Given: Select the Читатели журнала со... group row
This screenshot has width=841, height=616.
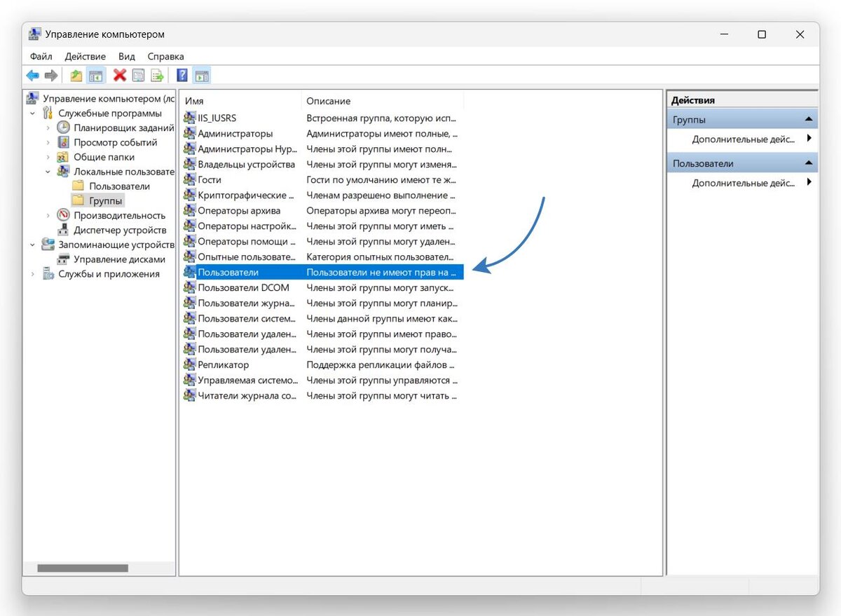Looking at the screenshot, I should (x=322, y=395).
